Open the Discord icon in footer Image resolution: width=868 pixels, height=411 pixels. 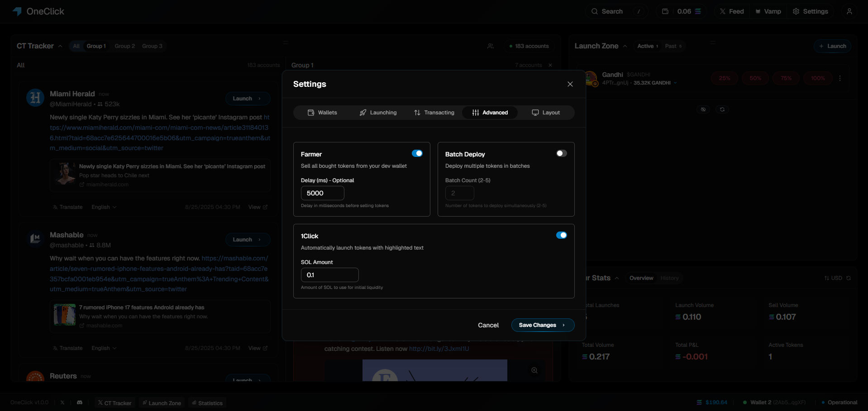click(x=80, y=402)
